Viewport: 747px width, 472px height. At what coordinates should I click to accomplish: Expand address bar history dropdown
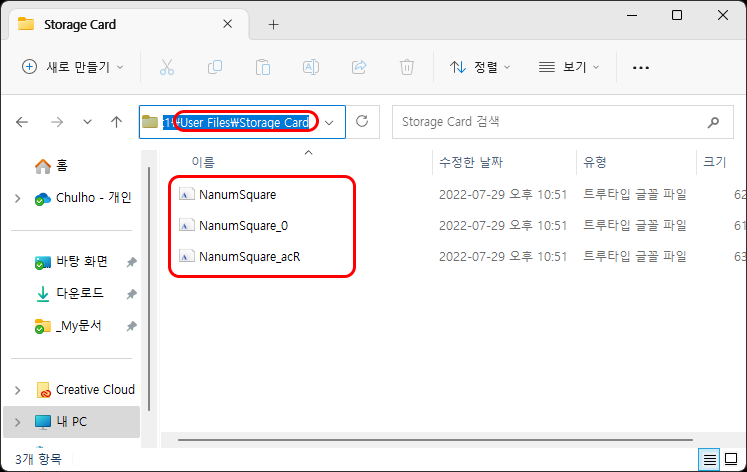point(329,123)
